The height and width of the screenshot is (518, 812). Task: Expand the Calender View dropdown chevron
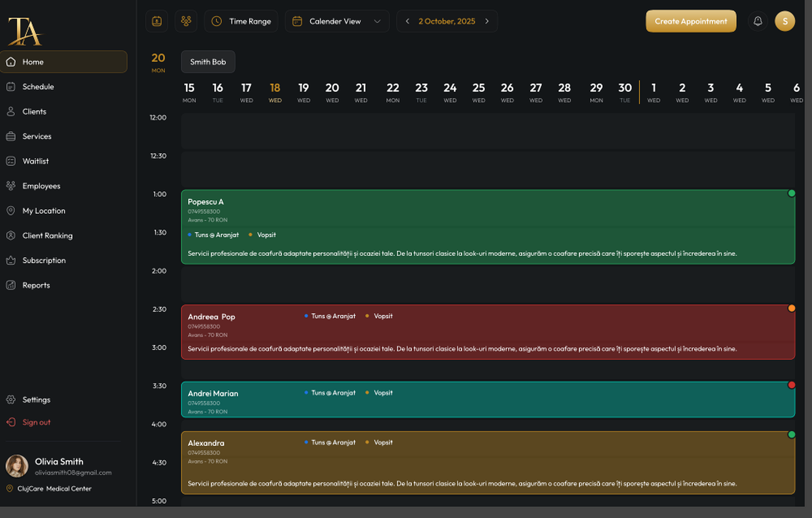click(x=378, y=21)
